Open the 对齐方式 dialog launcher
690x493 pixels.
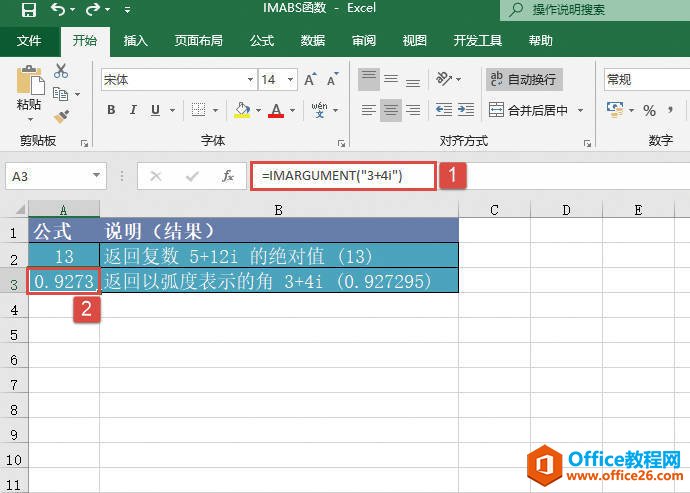coord(587,143)
